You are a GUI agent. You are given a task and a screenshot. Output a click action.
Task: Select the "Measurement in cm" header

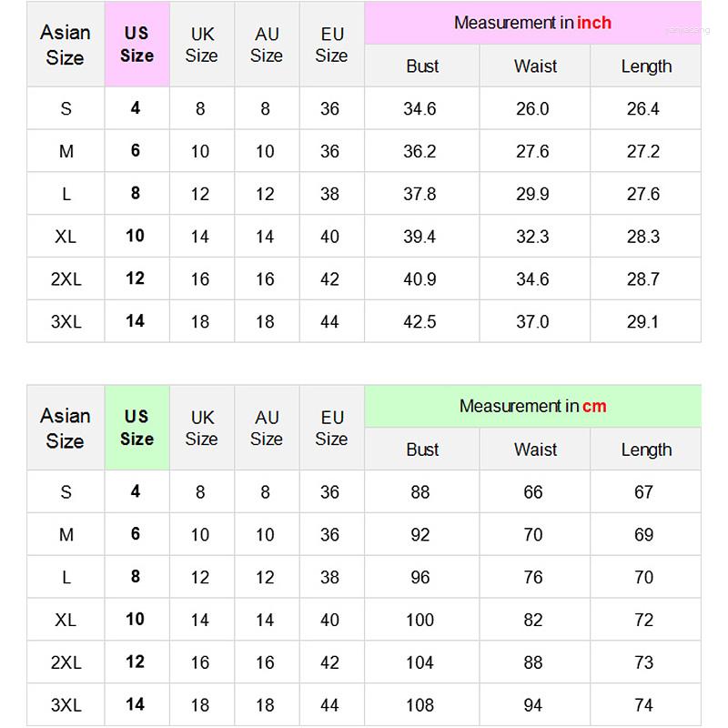[x=532, y=406]
